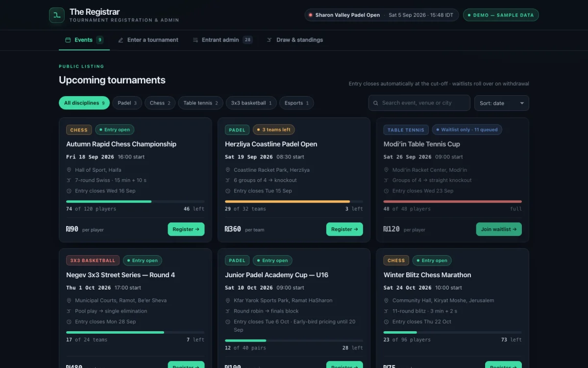Click pin icon for Community Hall, Kiryat Moshe
The image size is (588, 368).
(387, 300)
